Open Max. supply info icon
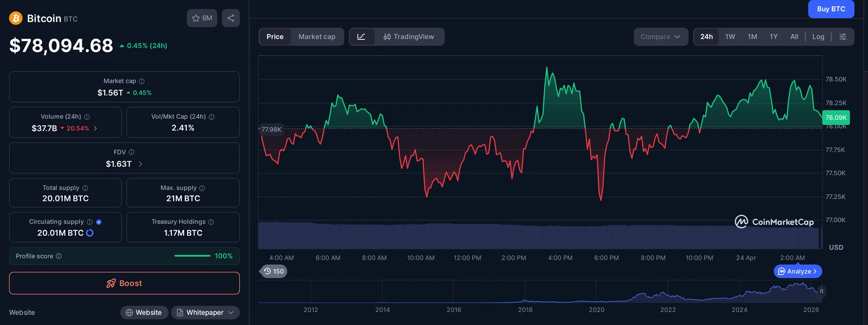 (x=202, y=188)
